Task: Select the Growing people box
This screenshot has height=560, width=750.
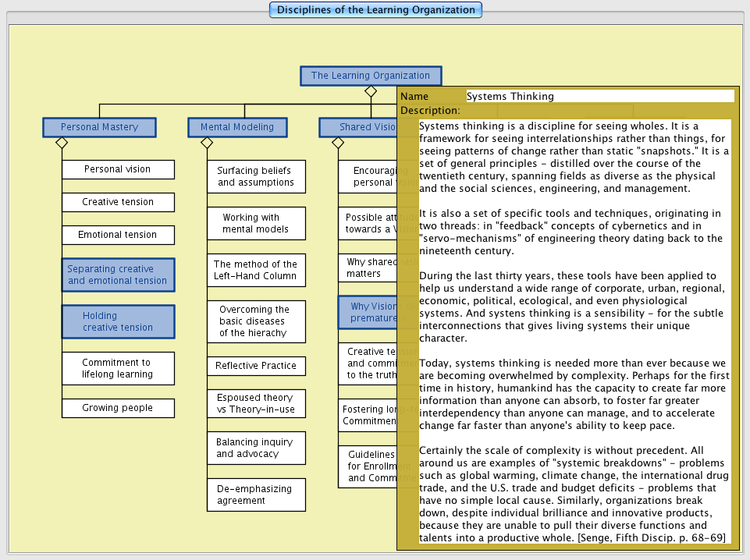Action: click(118, 408)
